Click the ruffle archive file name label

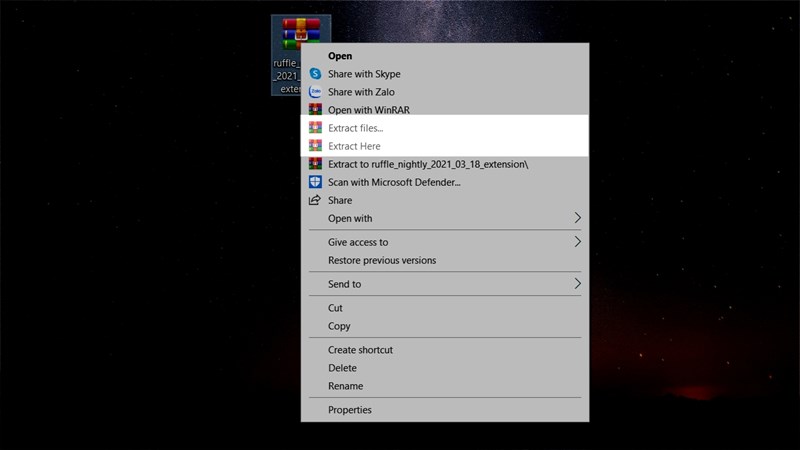(287, 76)
